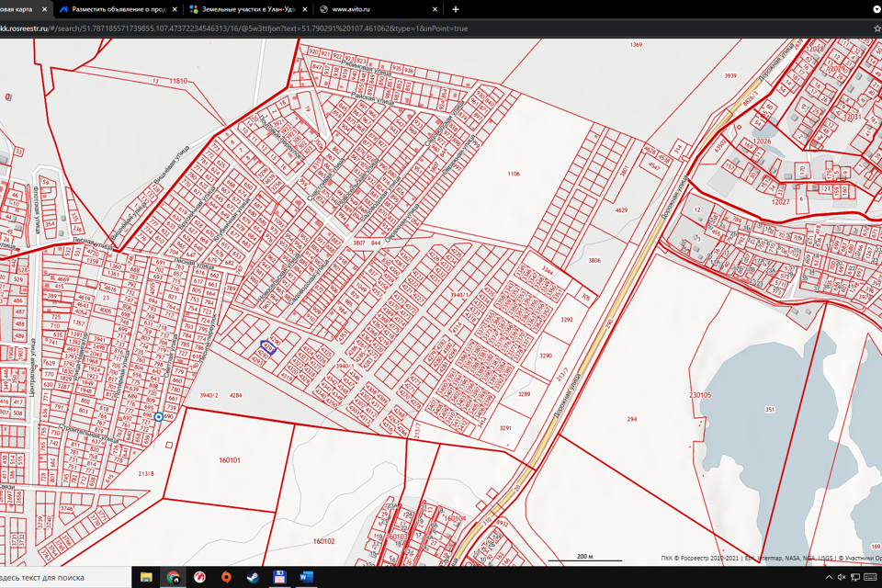
Task: Open File Explorer from the taskbar
Action: pos(146,578)
